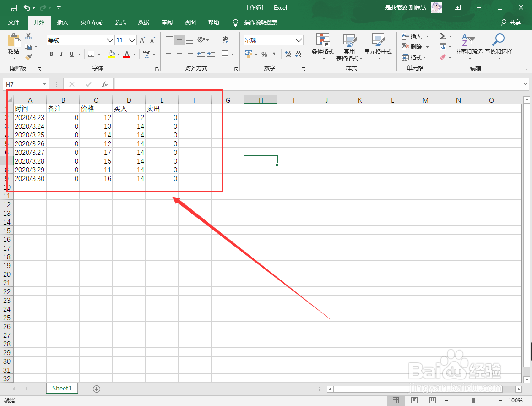Click the accounting number format icon

249,54
